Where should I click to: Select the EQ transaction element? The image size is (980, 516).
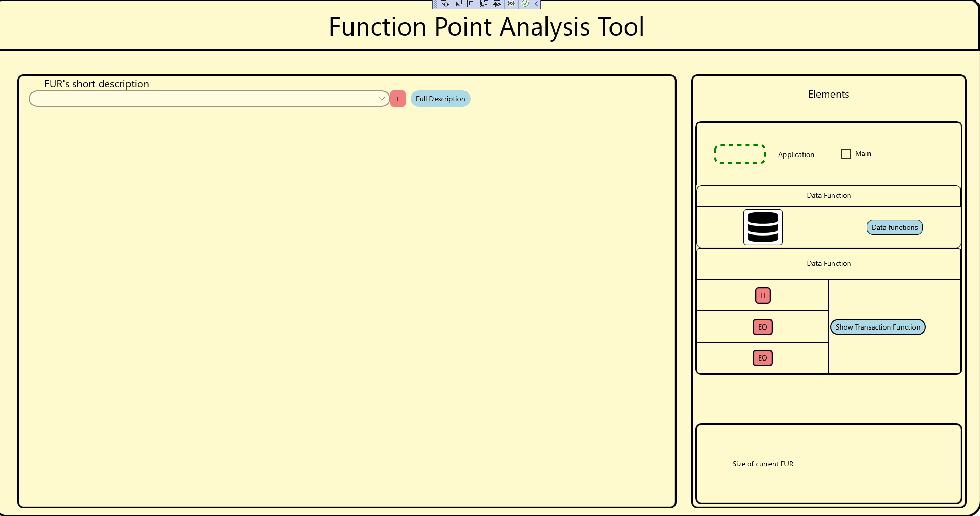pos(763,327)
